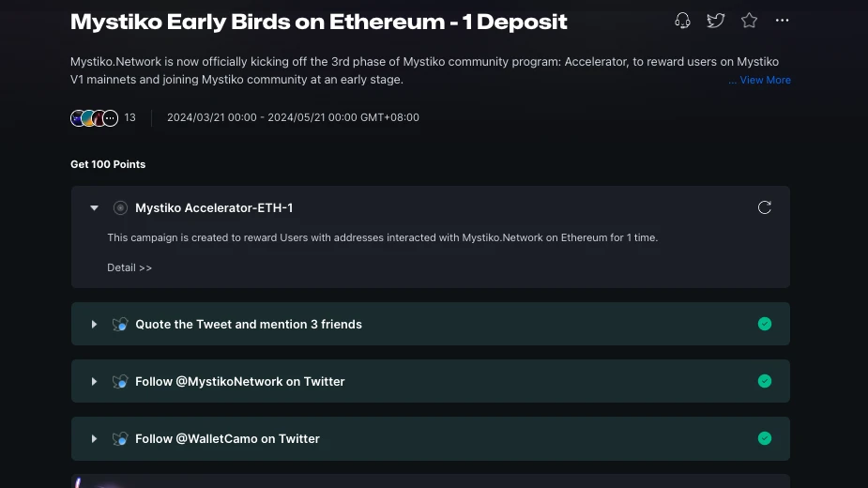The image size is (868, 488).
Task: Collapse the Mystiko Accelerator-ETH-1 task
Action: tap(94, 207)
